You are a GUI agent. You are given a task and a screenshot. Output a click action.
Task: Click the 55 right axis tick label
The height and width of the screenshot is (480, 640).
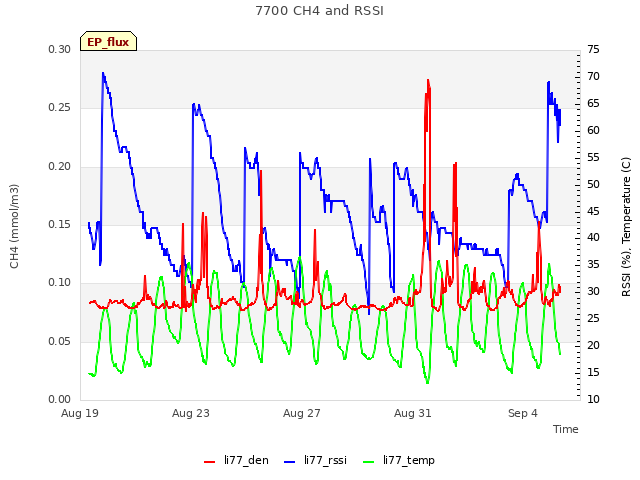(593, 157)
